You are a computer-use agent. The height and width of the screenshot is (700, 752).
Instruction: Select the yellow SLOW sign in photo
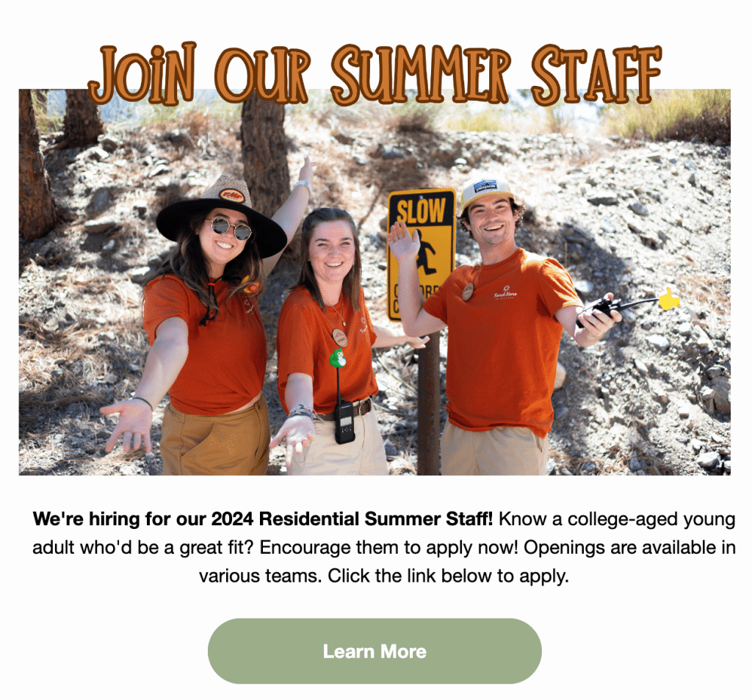click(421, 253)
